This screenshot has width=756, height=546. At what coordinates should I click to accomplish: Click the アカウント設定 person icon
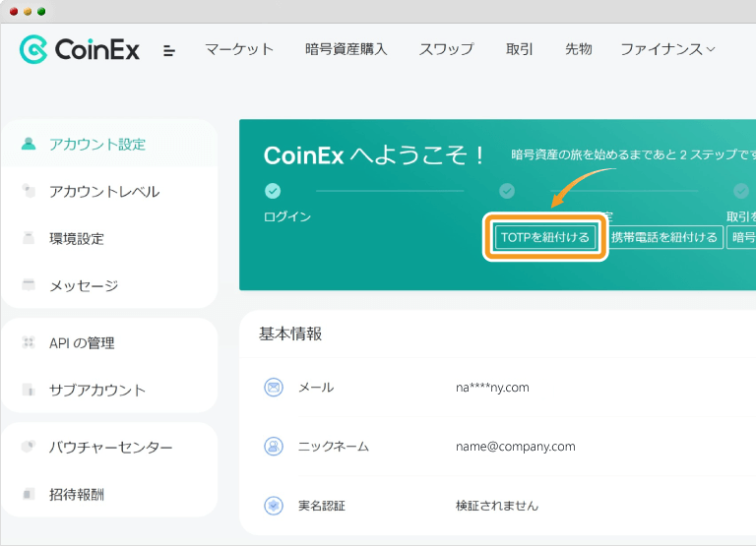coord(29,144)
